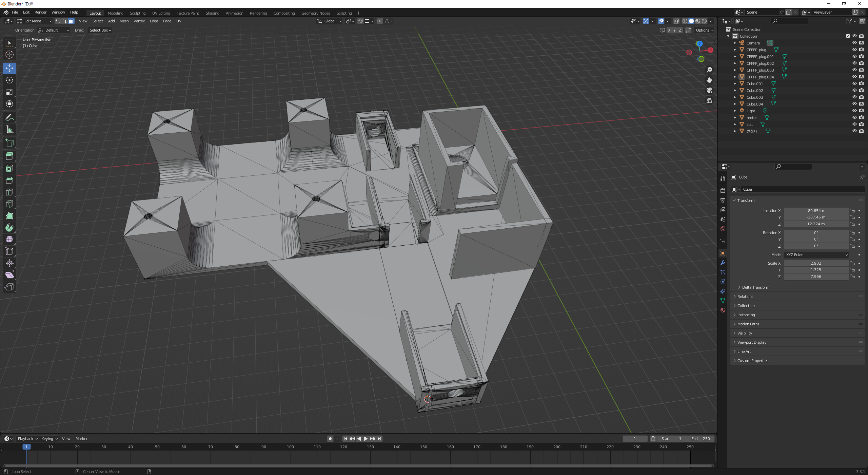This screenshot has width=868, height=475.
Task: Uncheck the Collection exclude checkbox
Action: coord(848,36)
